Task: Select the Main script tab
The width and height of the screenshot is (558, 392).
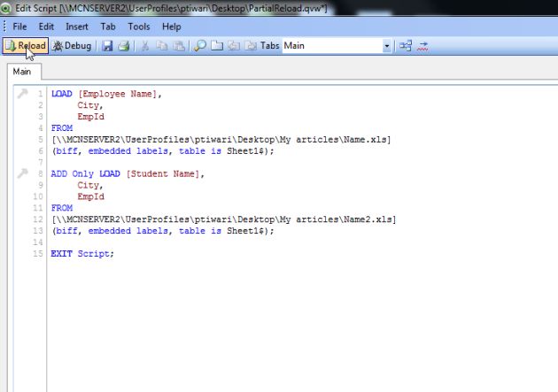Action: click(24, 72)
